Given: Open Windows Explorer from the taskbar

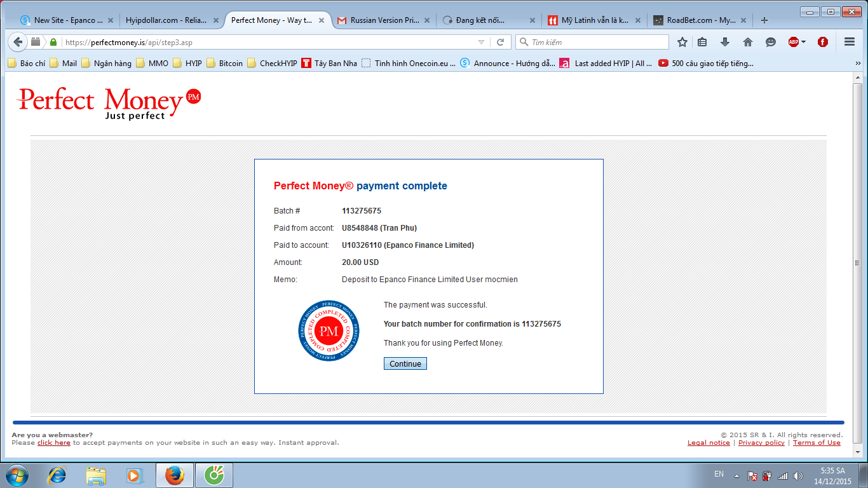Looking at the screenshot, I should [x=96, y=475].
